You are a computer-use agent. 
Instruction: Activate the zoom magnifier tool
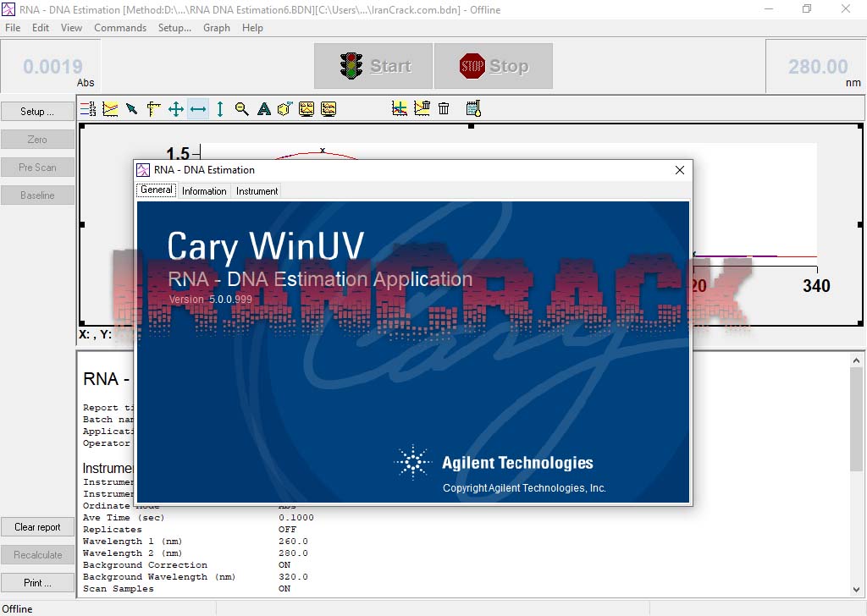242,108
